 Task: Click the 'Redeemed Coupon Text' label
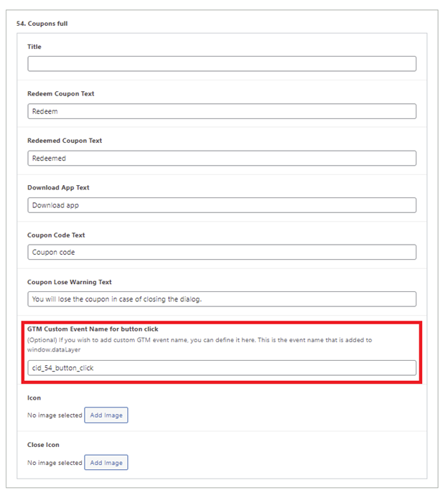tap(65, 141)
